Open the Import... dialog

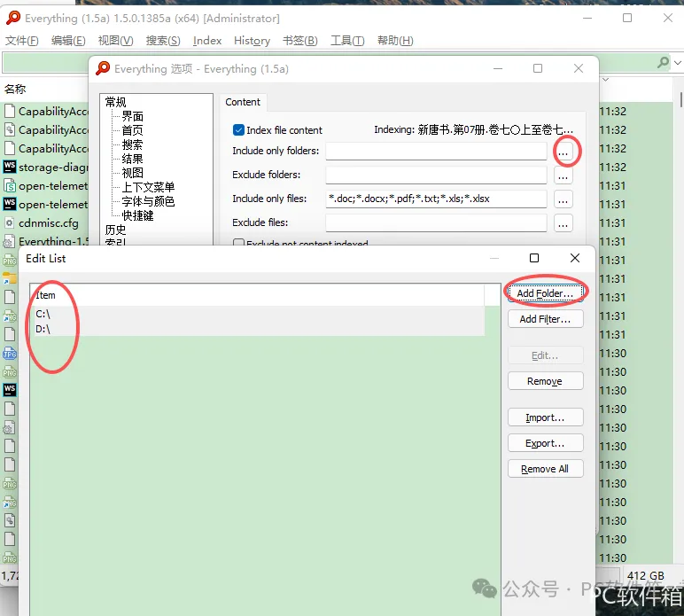[x=545, y=417]
